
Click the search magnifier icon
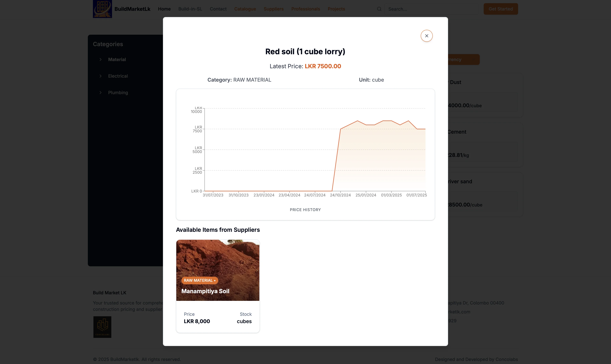(379, 9)
